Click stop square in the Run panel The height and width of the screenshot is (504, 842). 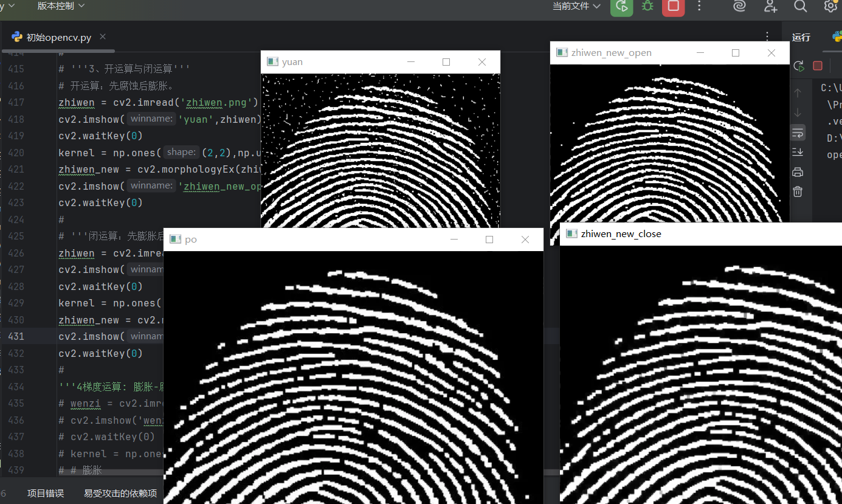pyautogui.click(x=818, y=66)
